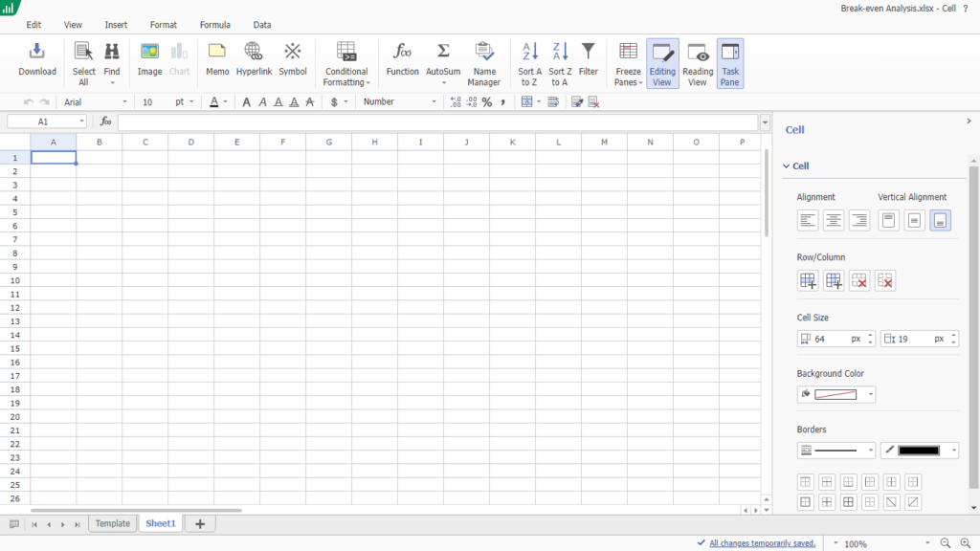Toggle the Task Pane
The height and width of the screenshot is (551, 980).
[x=730, y=63]
